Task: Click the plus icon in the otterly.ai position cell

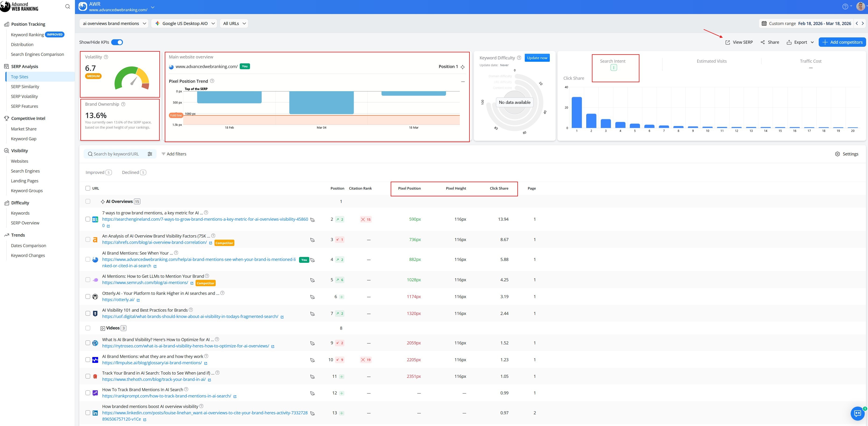Action: 342,297
